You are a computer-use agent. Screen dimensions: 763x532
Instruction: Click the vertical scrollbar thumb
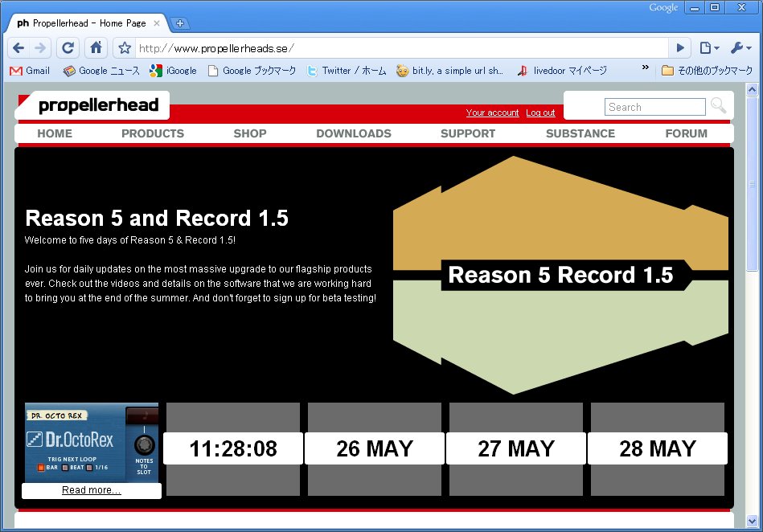(x=753, y=184)
